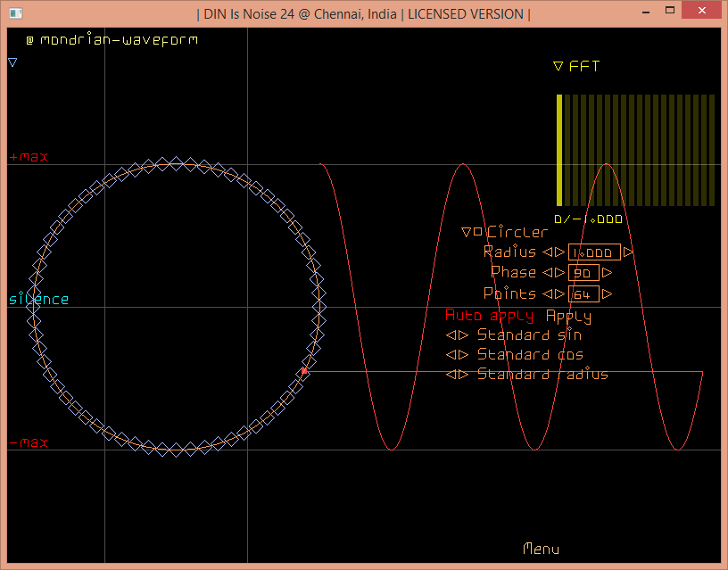This screenshot has height=570, width=728.
Task: Click the left arrow before Radius field
Action: (x=548, y=252)
